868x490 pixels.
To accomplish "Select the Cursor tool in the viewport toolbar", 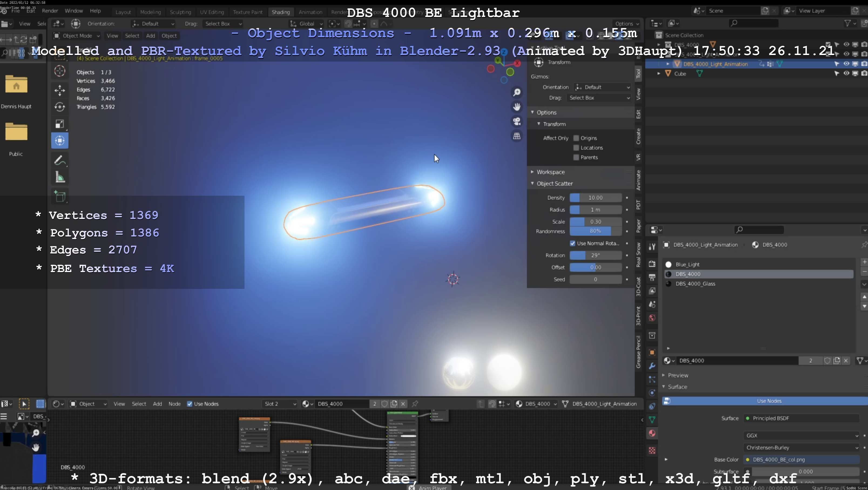I will point(60,71).
